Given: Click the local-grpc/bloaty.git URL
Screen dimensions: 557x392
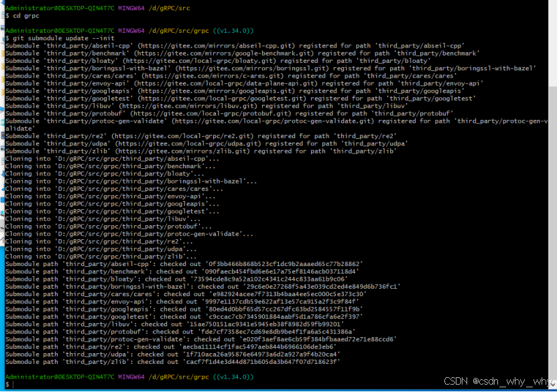Looking at the screenshot, I should pos(199,61).
